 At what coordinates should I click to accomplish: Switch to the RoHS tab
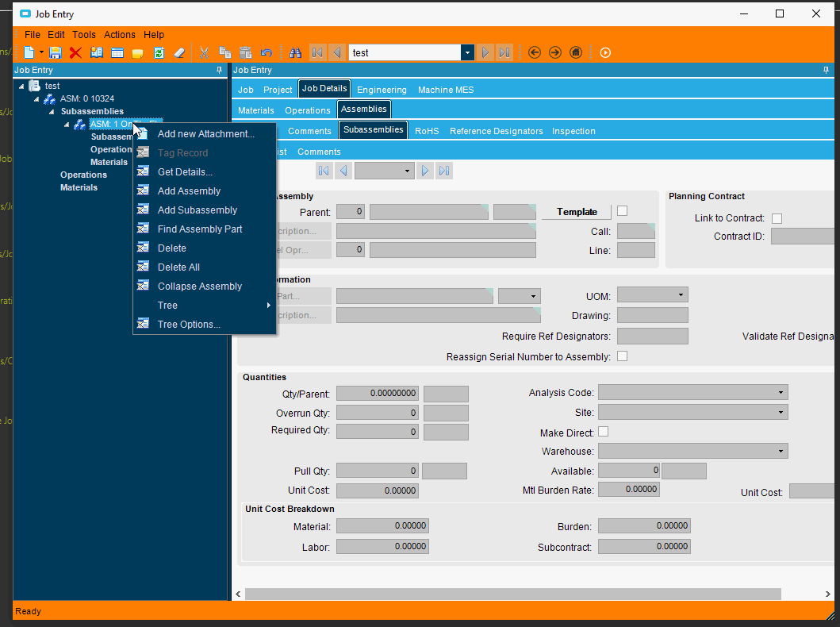pyautogui.click(x=427, y=131)
